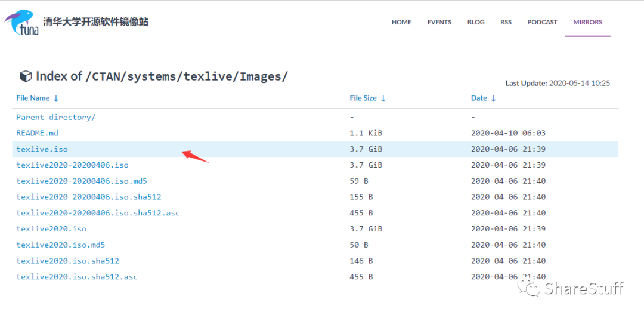644x315 pixels.
Task: Sort the list by File Size
Action: click(x=367, y=98)
